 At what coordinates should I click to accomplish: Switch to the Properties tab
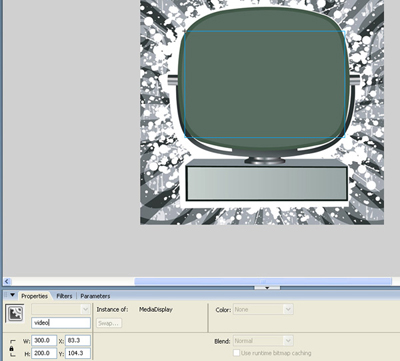point(34,296)
